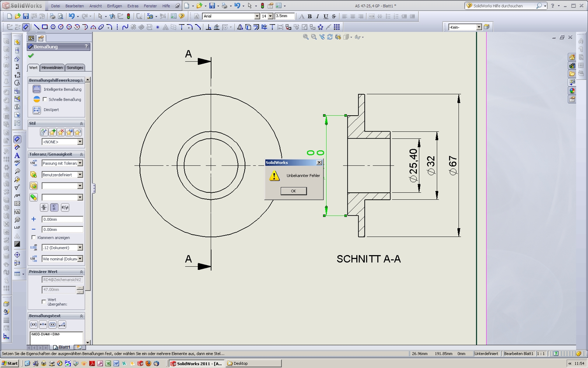Viewport: 588px width, 368px height.
Task: Select stacked without line fit display button
Action: point(54,208)
